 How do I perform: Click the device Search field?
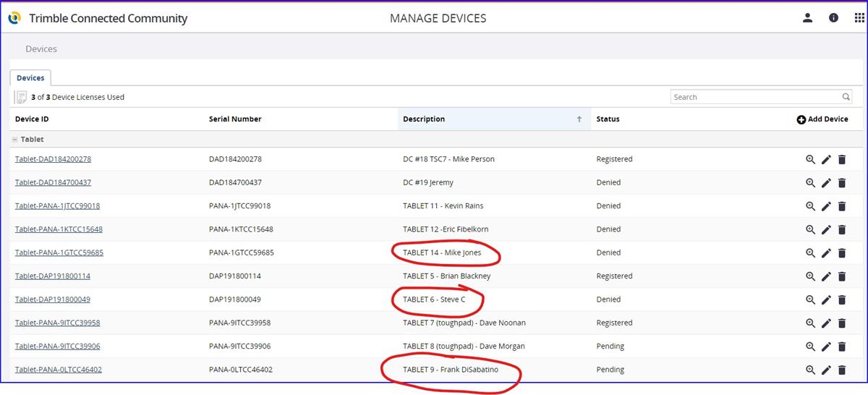[756, 97]
